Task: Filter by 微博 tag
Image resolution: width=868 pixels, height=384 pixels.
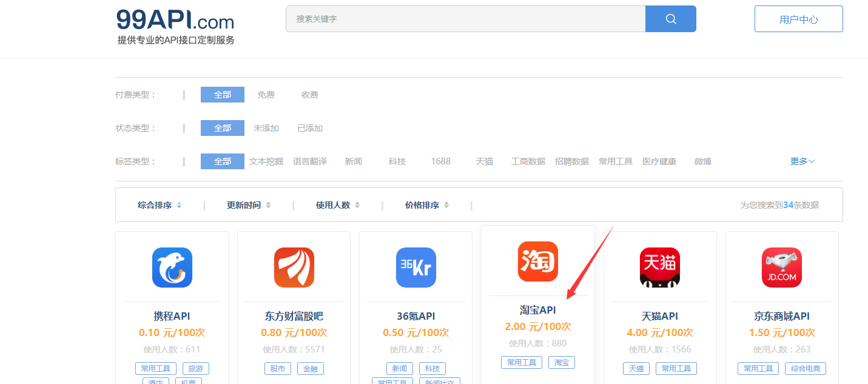Action: click(703, 161)
